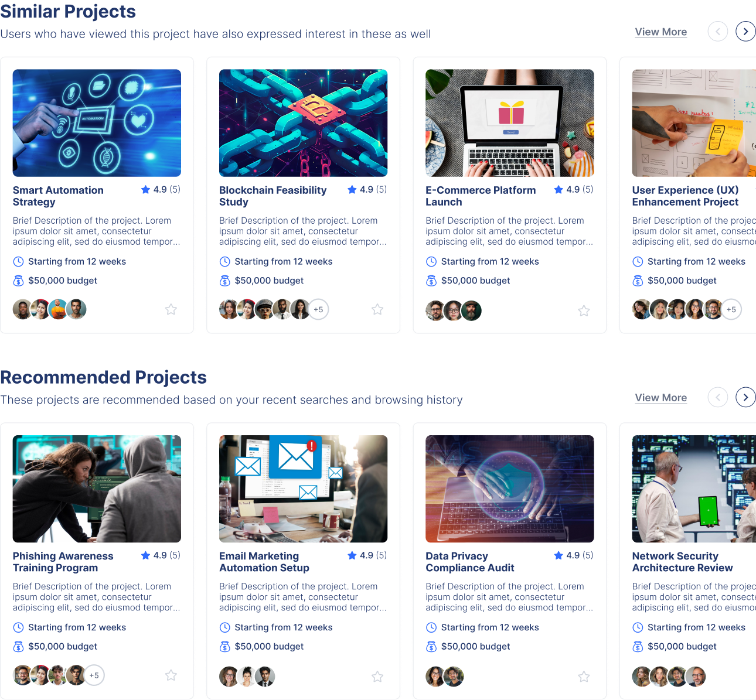The image size is (756, 700).
Task: Open View More for Recommended Projects
Action: click(661, 398)
